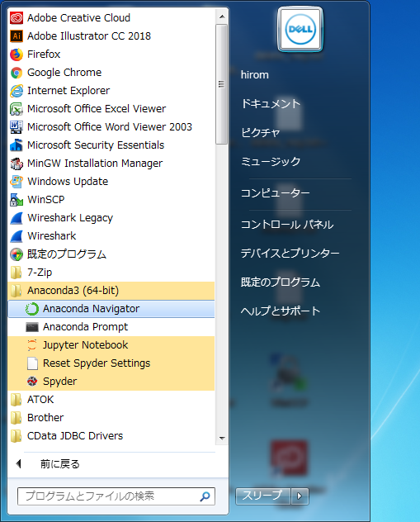Launch Microsoft Security Essentials icon
Viewport: 420px width, 522px height.
pyautogui.click(x=17, y=145)
